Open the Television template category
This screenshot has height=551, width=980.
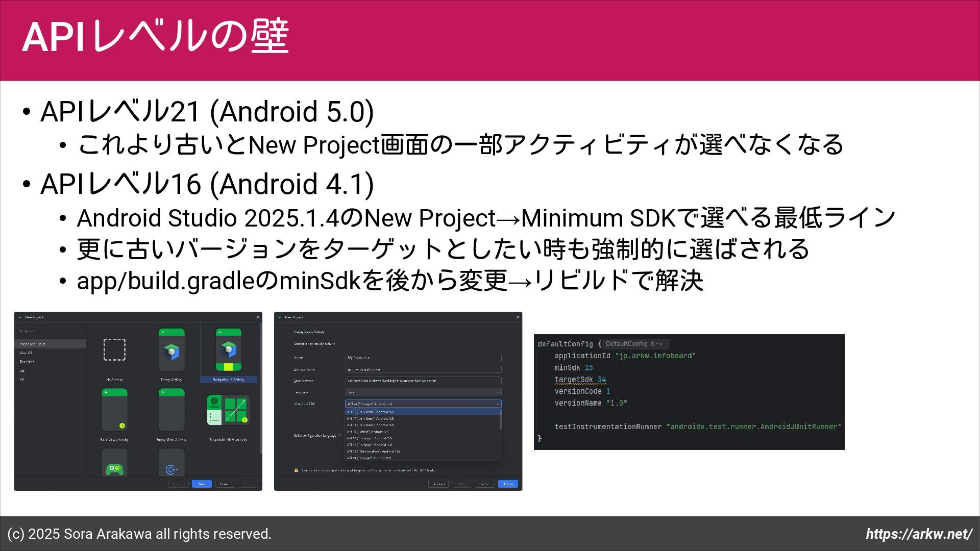pyautogui.click(x=27, y=362)
